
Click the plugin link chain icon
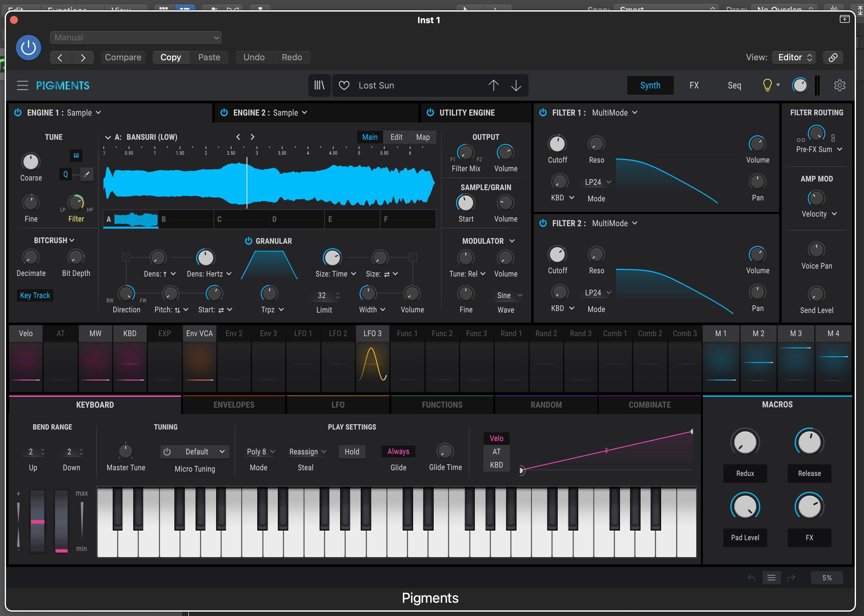point(833,57)
